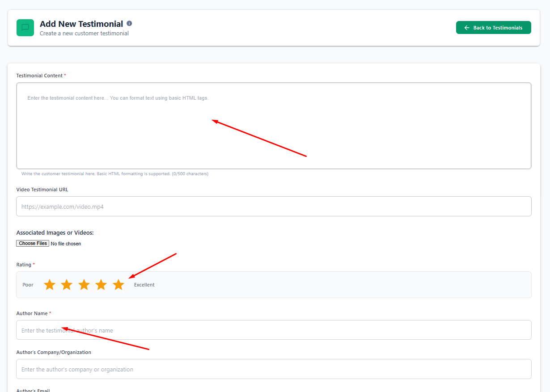Click the 'Excellent' rating label
Image resolution: width=550 pixels, height=392 pixels.
coord(144,285)
